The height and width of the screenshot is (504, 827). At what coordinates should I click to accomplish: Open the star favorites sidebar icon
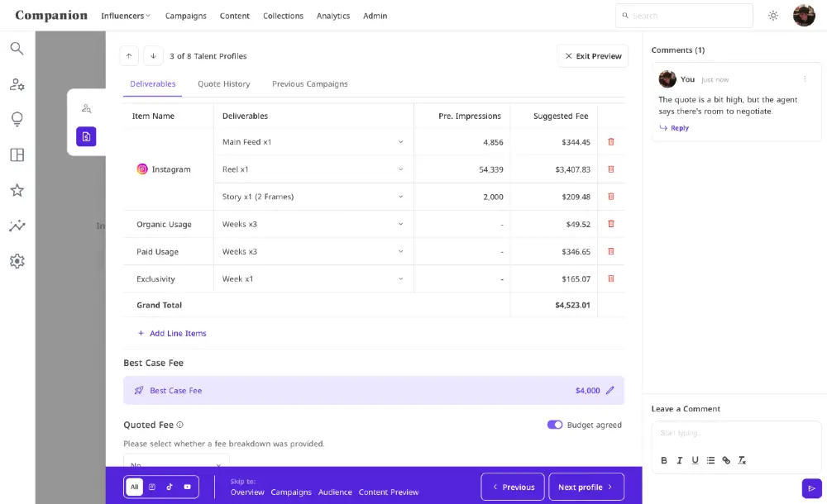click(x=17, y=190)
